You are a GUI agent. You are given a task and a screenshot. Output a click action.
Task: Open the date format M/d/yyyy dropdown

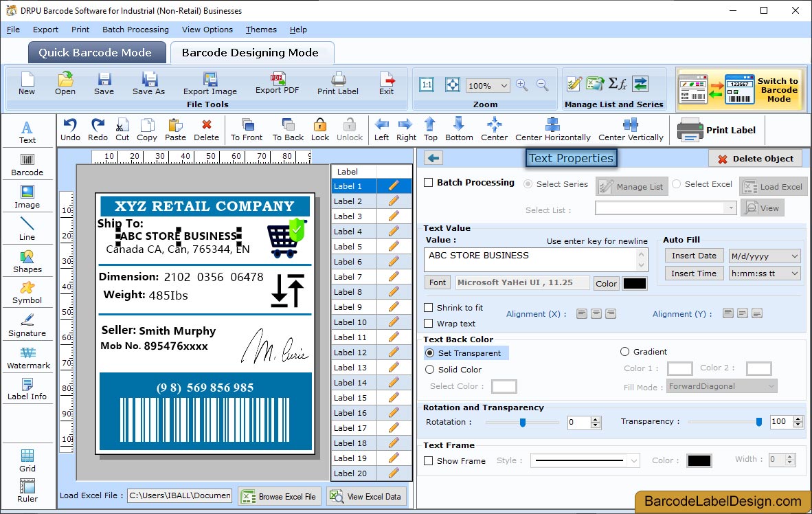pyautogui.click(x=794, y=256)
